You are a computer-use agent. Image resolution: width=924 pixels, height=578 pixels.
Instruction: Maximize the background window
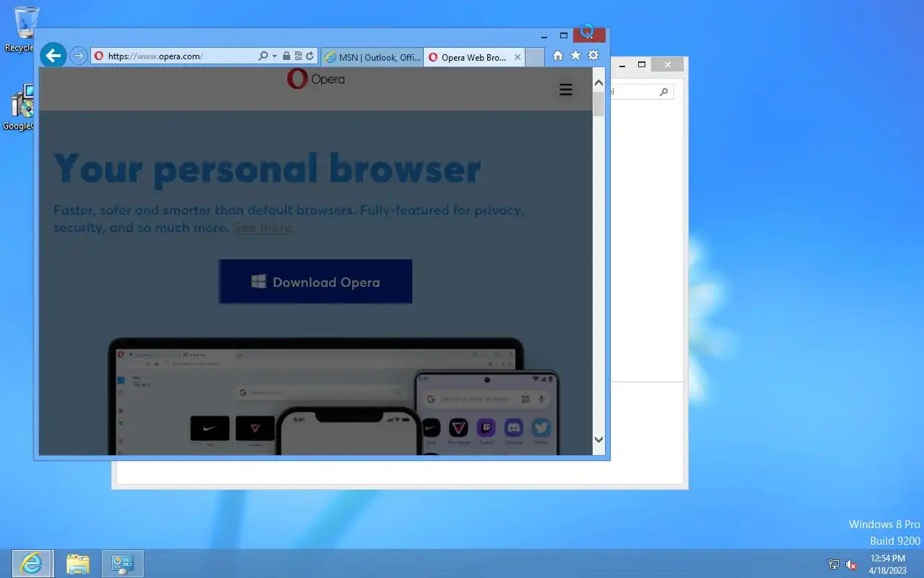pyautogui.click(x=642, y=64)
